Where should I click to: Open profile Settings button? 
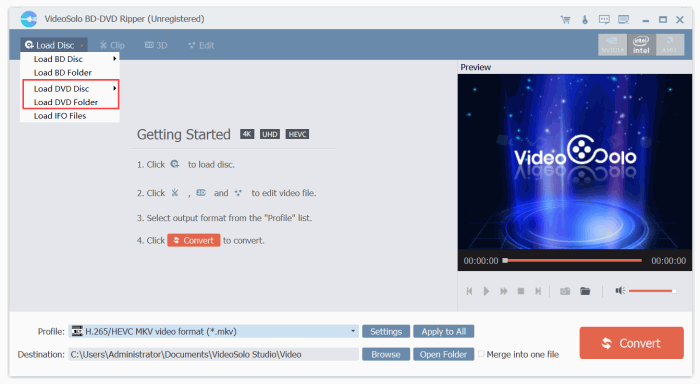point(386,331)
